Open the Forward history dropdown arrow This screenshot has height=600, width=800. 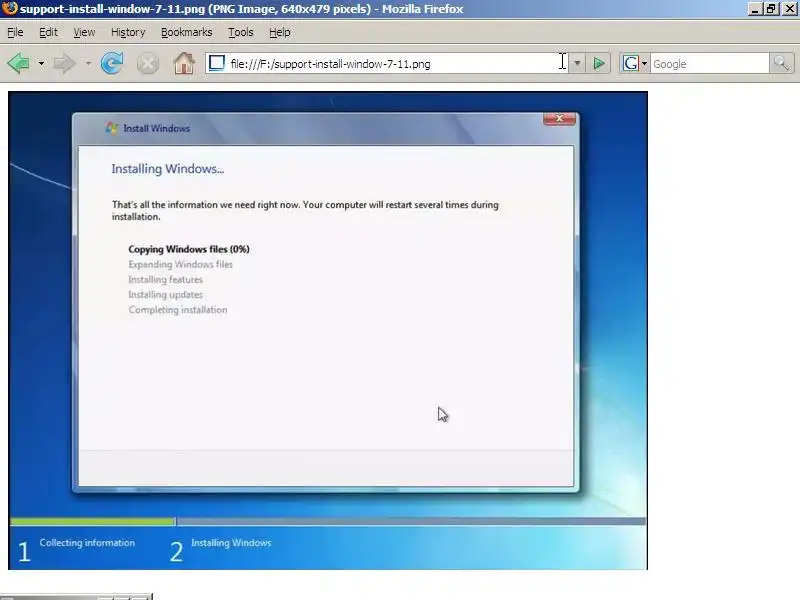pyautogui.click(x=88, y=64)
